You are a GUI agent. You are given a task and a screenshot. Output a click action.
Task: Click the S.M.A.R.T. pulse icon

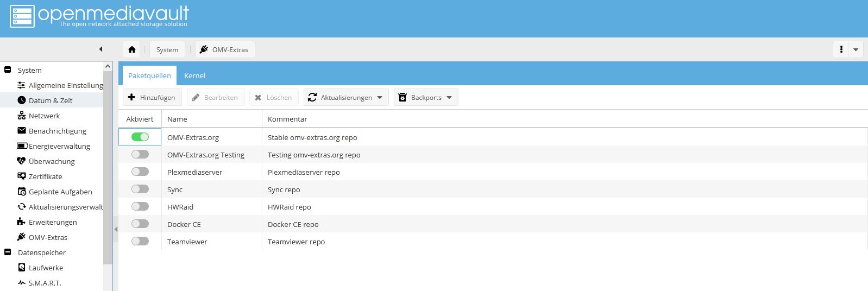pos(22,283)
